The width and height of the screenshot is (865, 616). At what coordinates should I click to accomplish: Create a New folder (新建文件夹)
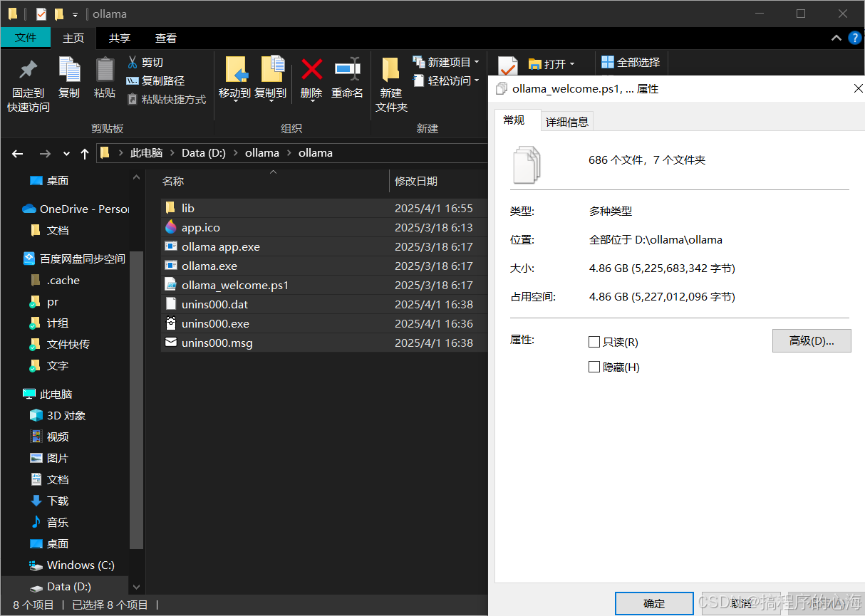pyautogui.click(x=391, y=85)
